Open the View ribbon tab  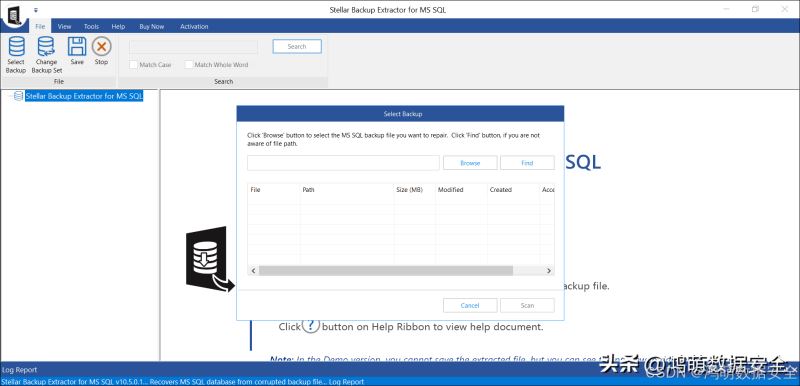pos(64,27)
